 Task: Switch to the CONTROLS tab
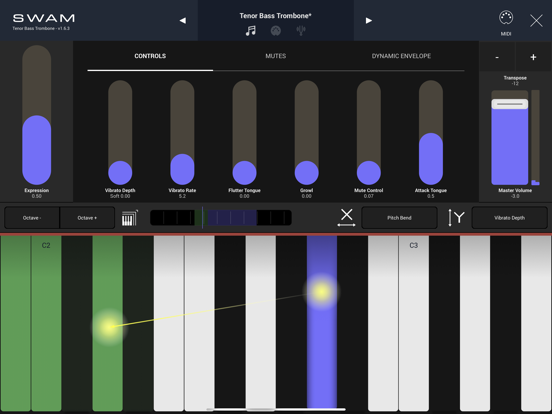150,56
